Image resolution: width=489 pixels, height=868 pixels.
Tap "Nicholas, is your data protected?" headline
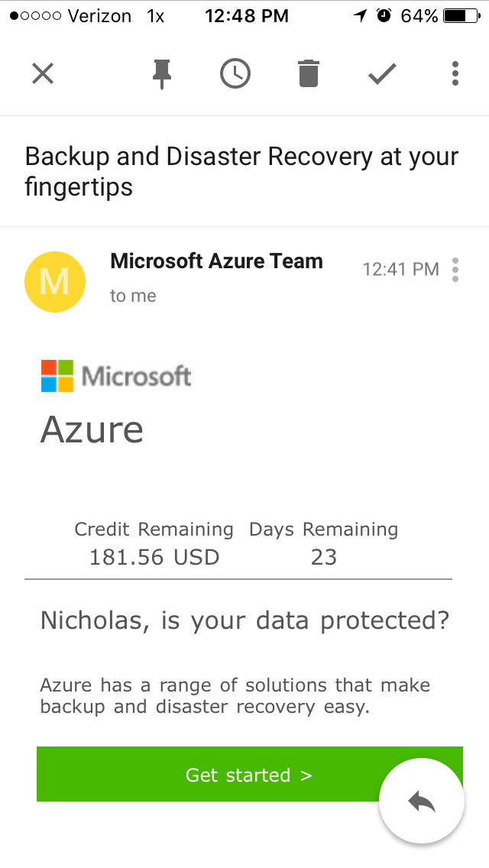click(244, 620)
